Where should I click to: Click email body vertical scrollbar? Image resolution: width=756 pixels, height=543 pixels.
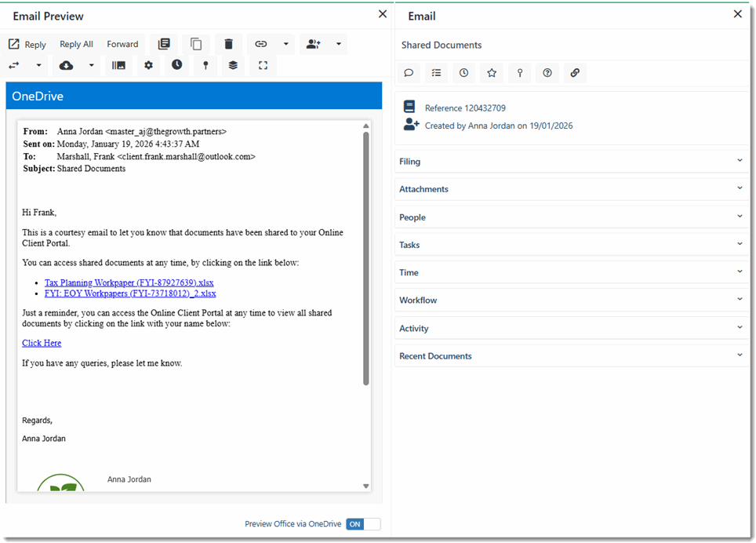tap(366, 258)
